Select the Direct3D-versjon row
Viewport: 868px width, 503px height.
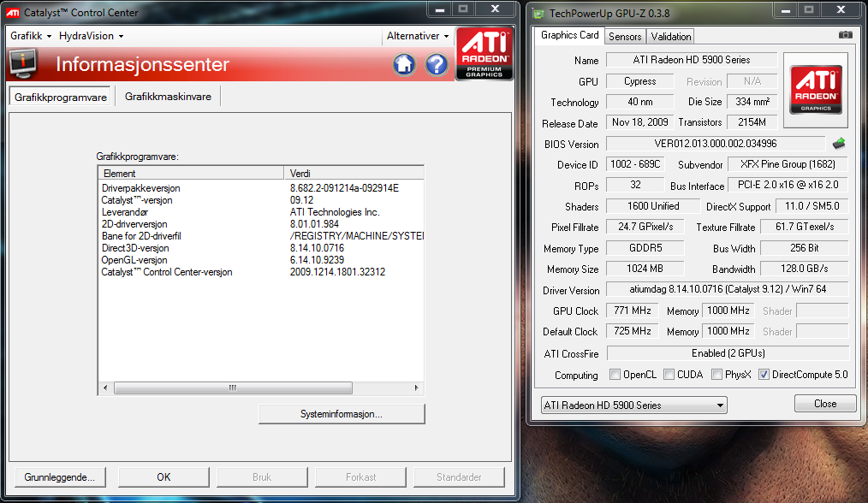(x=261, y=248)
